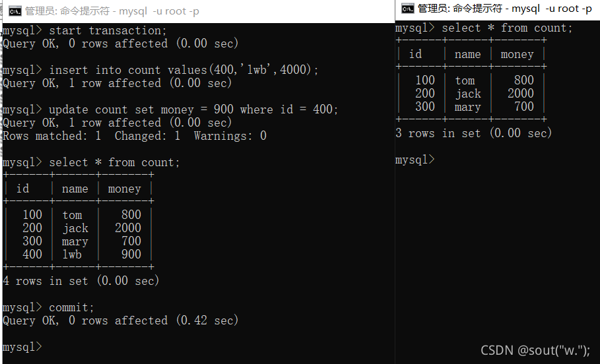
Task: Click the 'money' column header in right window
Action: click(x=517, y=54)
